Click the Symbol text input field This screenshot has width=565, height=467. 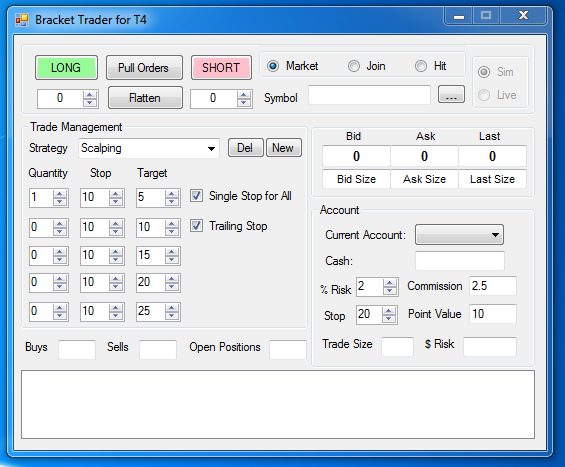[369, 95]
